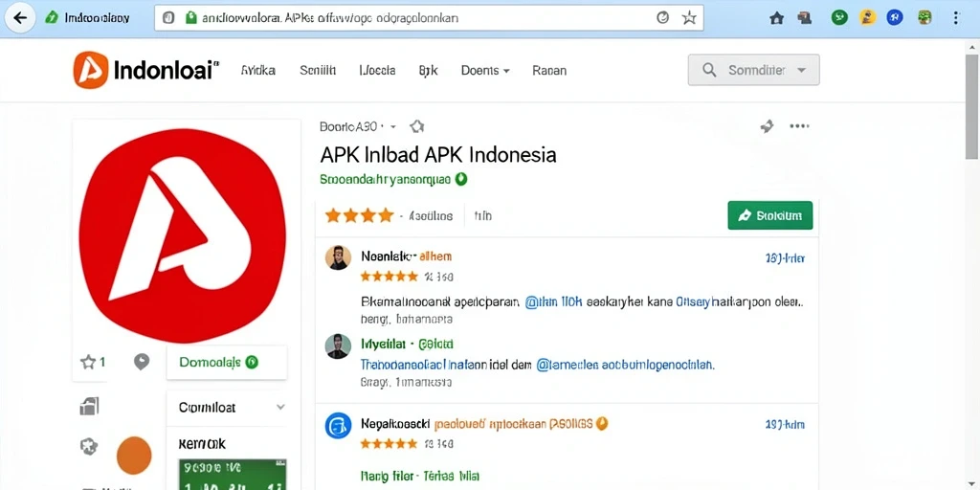Image resolution: width=980 pixels, height=490 pixels.
Task: Click the green Stolotum button
Action: pyautogui.click(x=770, y=215)
